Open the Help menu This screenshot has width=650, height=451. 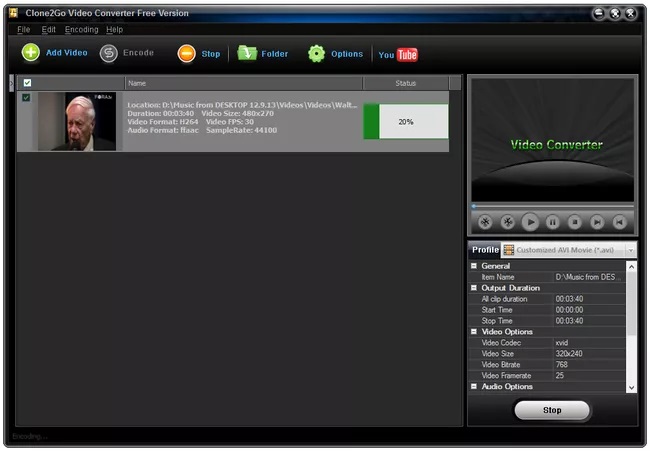coord(114,29)
